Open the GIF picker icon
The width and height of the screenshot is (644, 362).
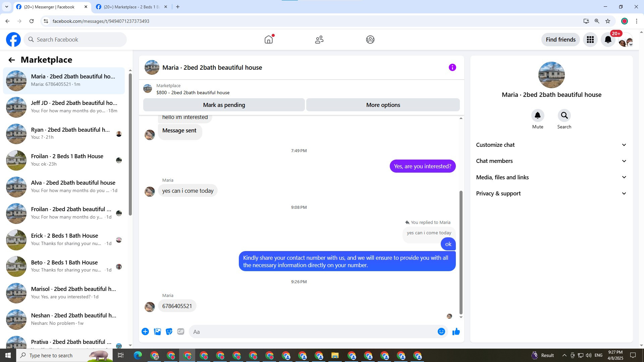(181, 331)
